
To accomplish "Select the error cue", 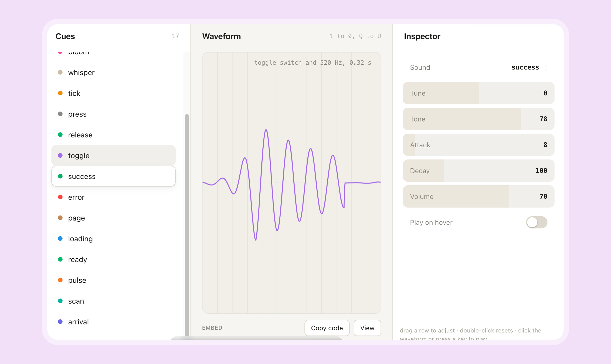I will pyautogui.click(x=113, y=197).
